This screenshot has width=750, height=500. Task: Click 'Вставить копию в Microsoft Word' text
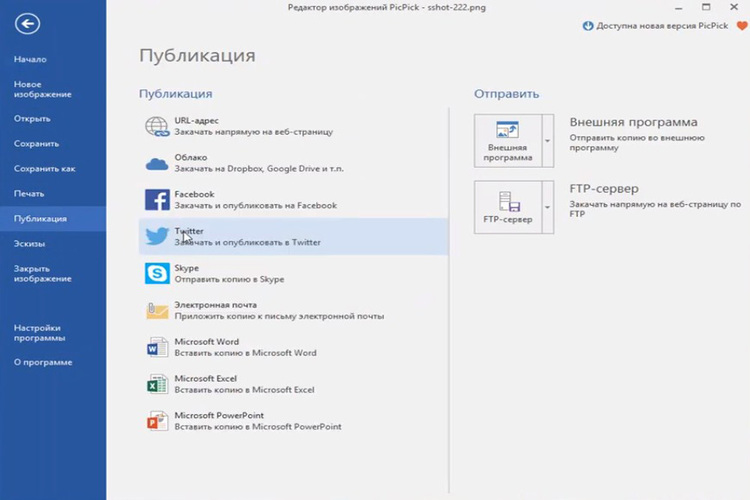click(245, 353)
